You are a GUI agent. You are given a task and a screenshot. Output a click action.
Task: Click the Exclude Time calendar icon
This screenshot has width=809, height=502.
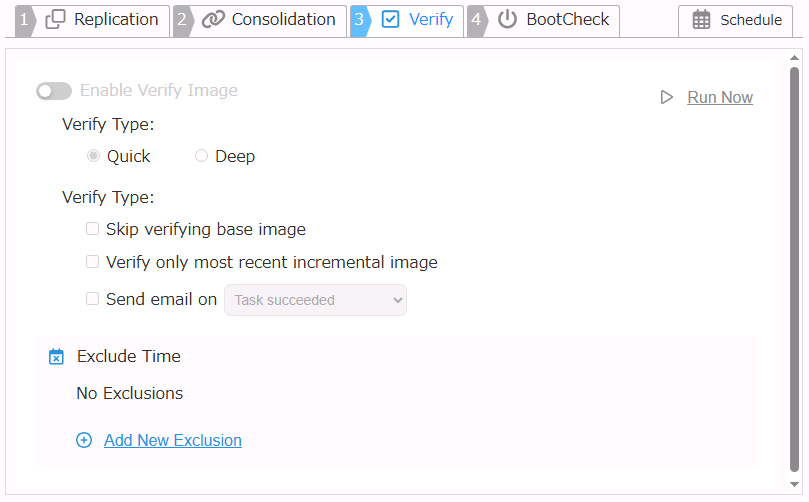tap(57, 356)
